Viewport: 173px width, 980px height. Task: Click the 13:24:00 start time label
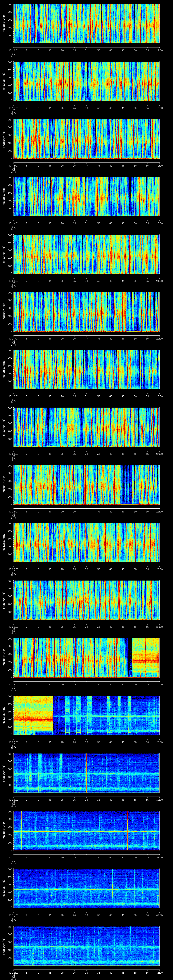point(14,511)
